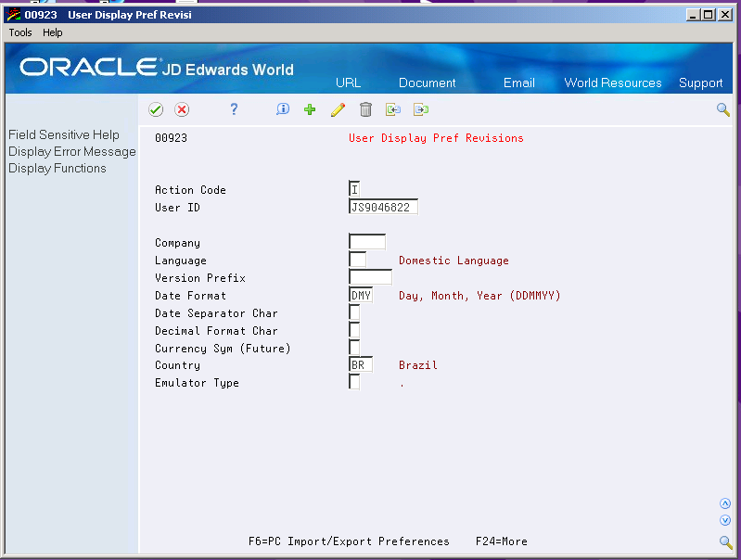This screenshot has height=560, width=741.
Task: Focus the Language input field
Action: click(357, 260)
